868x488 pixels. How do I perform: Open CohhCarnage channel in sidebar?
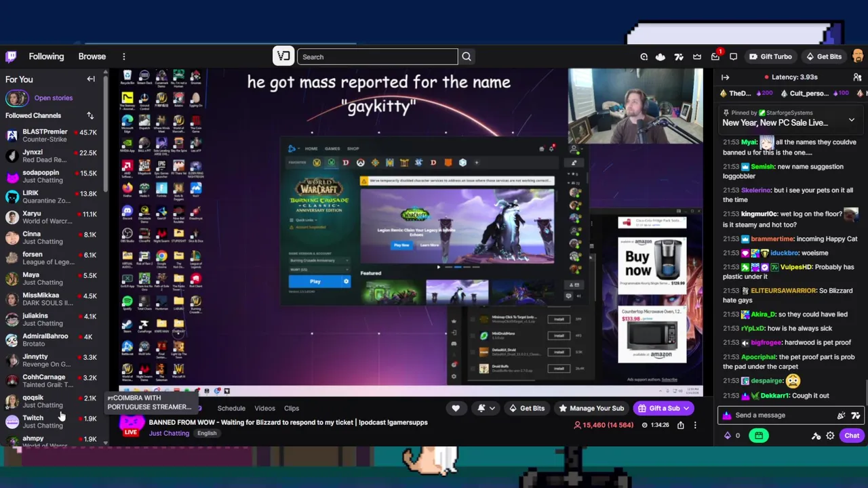[52, 381]
